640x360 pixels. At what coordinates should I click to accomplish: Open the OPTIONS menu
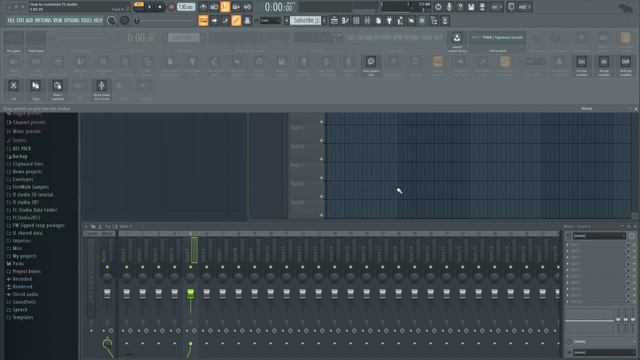click(71, 20)
